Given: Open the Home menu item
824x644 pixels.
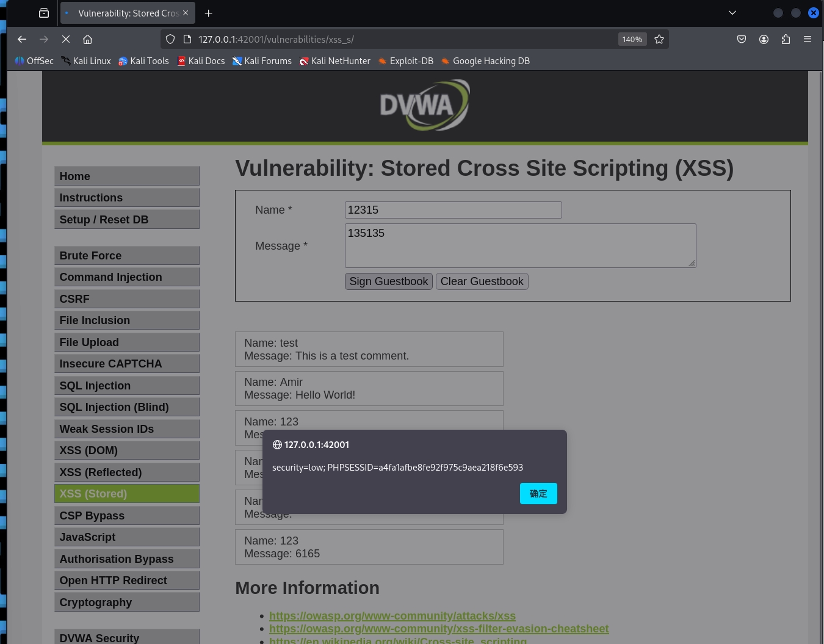Looking at the screenshot, I should tap(127, 176).
